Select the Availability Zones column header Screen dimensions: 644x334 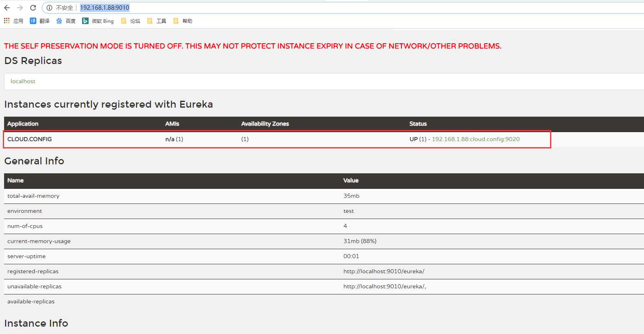[x=265, y=124]
